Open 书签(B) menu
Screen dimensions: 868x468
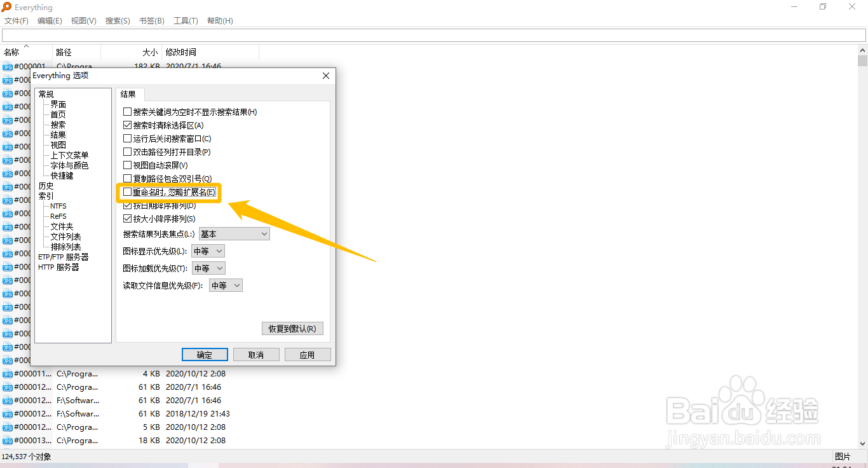152,21
